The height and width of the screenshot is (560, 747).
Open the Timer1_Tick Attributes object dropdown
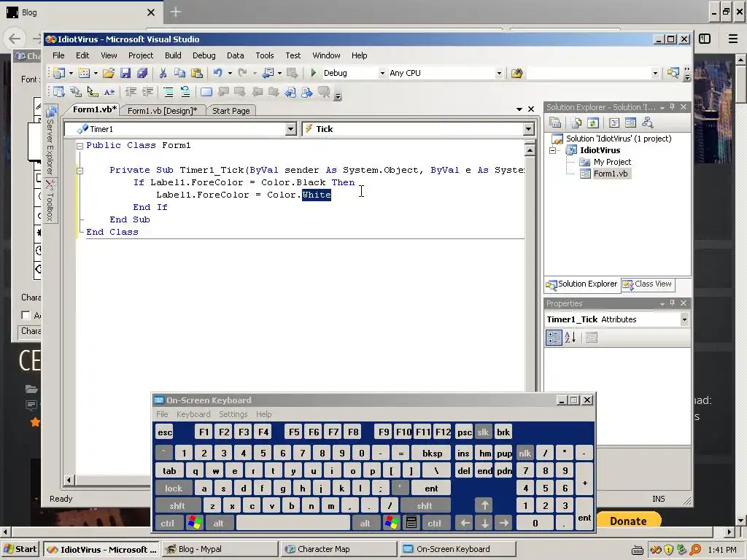click(684, 319)
